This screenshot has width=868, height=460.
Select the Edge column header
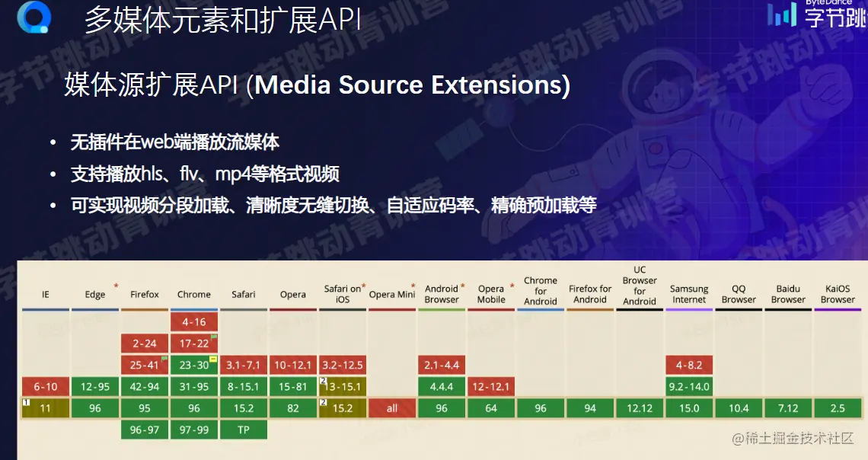pyautogui.click(x=95, y=295)
